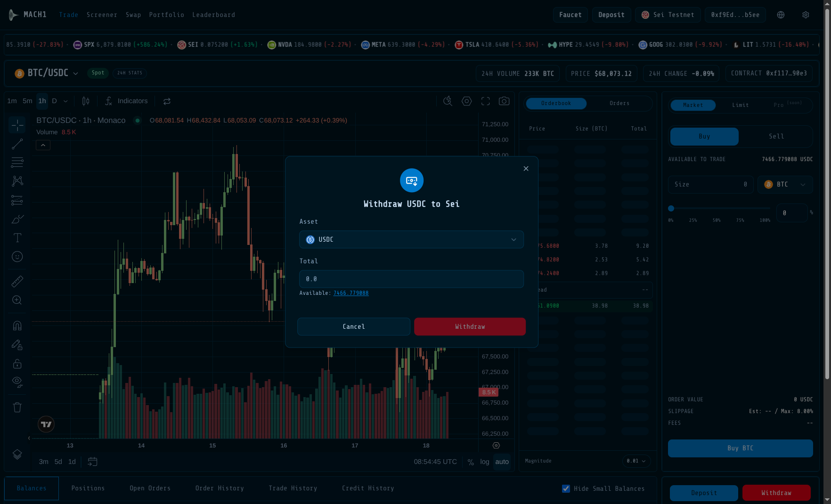Collapse the chart legend arrow
Image resolution: width=831 pixels, height=504 pixels.
[43, 145]
